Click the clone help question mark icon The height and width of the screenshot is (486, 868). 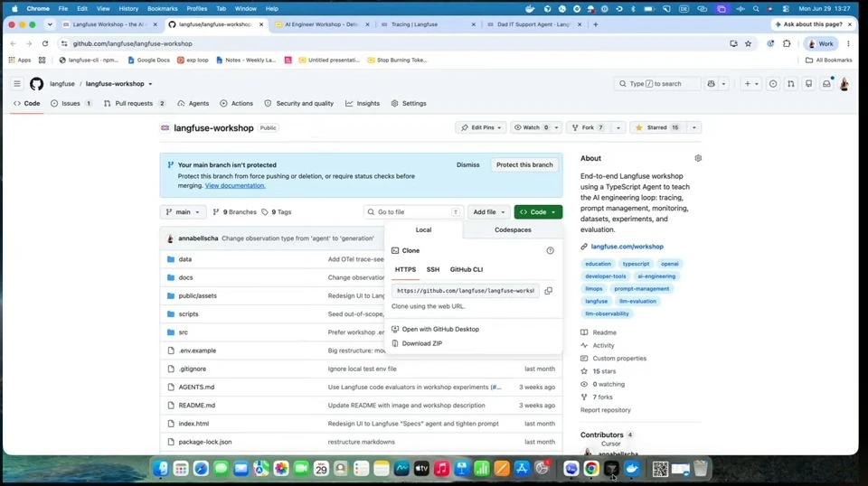pos(550,250)
